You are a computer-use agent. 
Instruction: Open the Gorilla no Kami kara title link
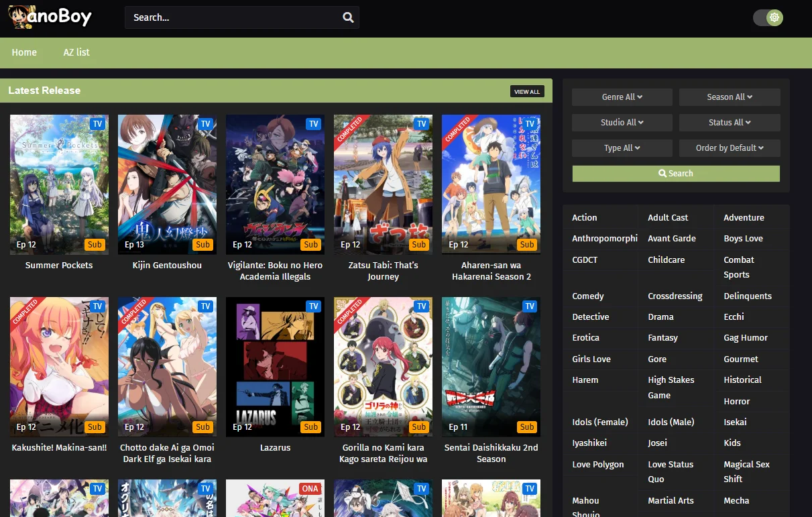383,453
